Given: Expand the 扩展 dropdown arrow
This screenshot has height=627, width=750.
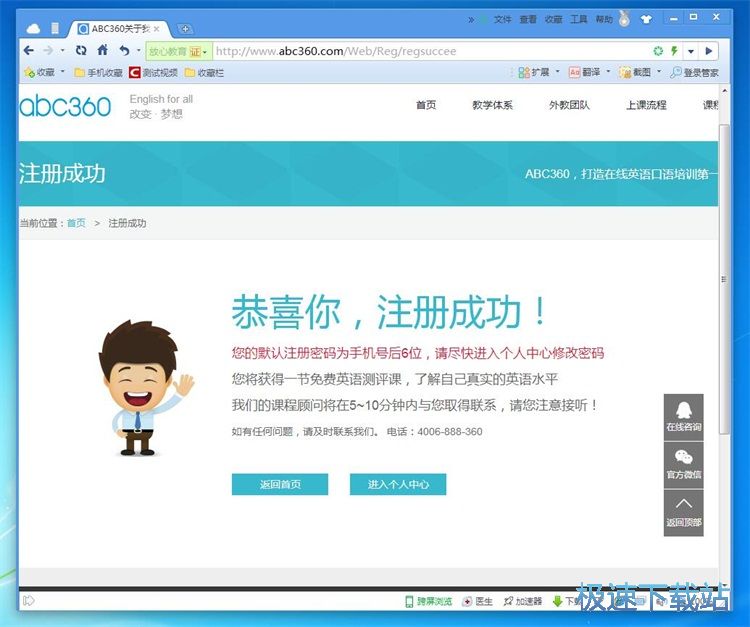Looking at the screenshot, I should click(x=557, y=72).
